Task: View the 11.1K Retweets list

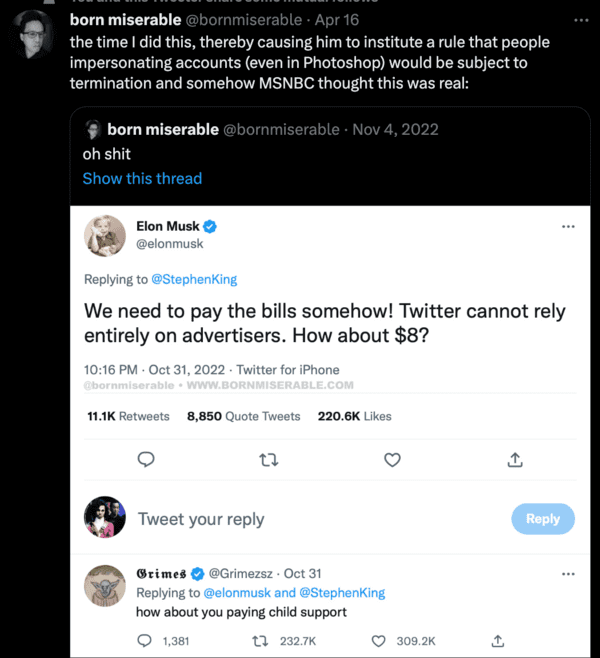Action: [x=128, y=416]
